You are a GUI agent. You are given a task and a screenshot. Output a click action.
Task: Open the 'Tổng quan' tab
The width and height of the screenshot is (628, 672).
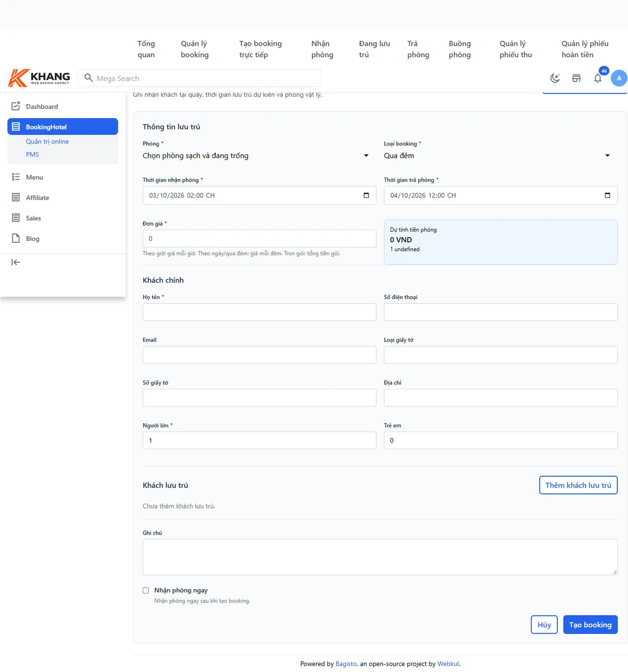[x=146, y=49]
